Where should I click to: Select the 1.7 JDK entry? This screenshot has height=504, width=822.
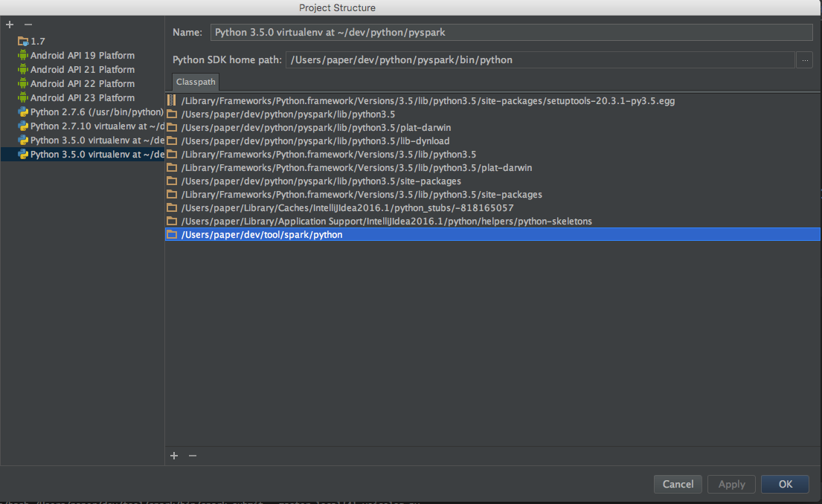[83, 41]
